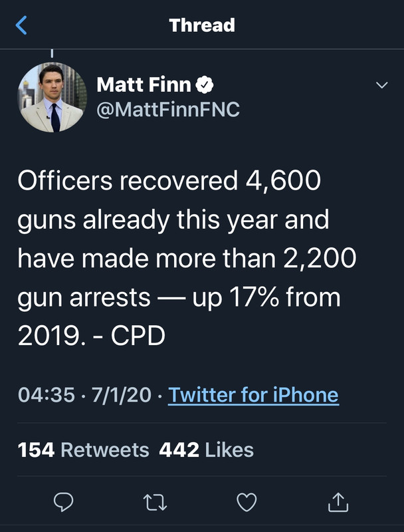Open profile via the Matt Finn display name

pos(144,85)
